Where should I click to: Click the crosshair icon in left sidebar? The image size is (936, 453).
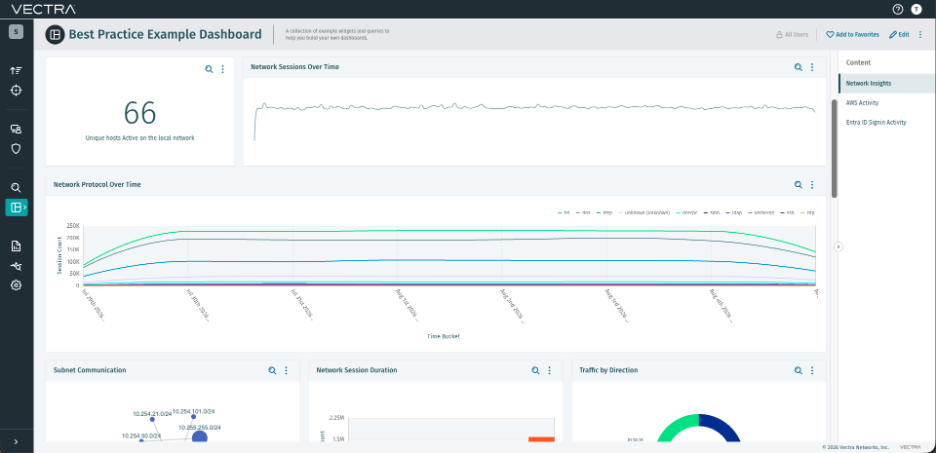point(16,90)
